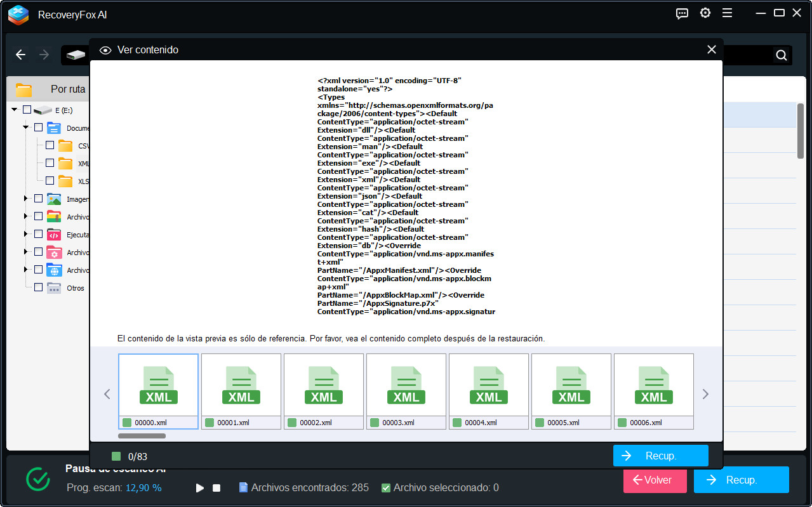Close the Ver contenido preview dialog

[x=711, y=49]
